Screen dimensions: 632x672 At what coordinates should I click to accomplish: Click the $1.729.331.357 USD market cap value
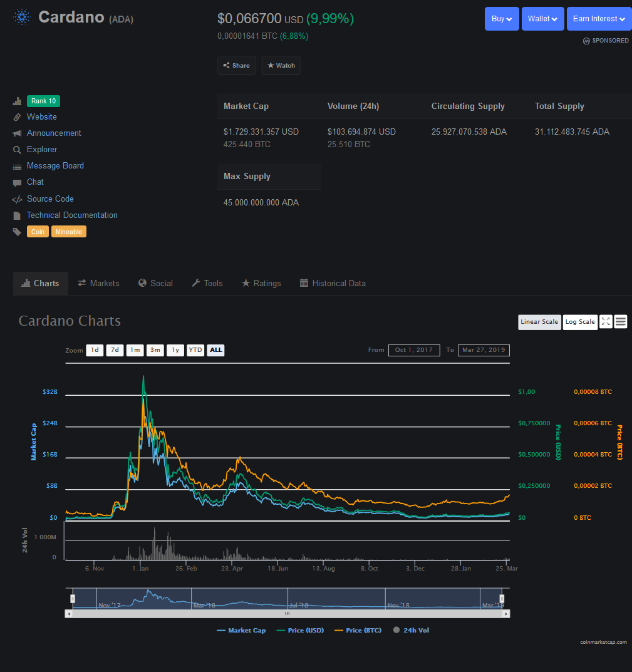[x=261, y=132]
